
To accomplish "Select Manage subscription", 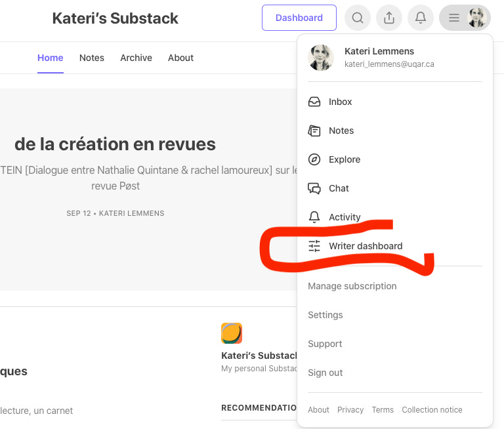I will pyautogui.click(x=352, y=286).
